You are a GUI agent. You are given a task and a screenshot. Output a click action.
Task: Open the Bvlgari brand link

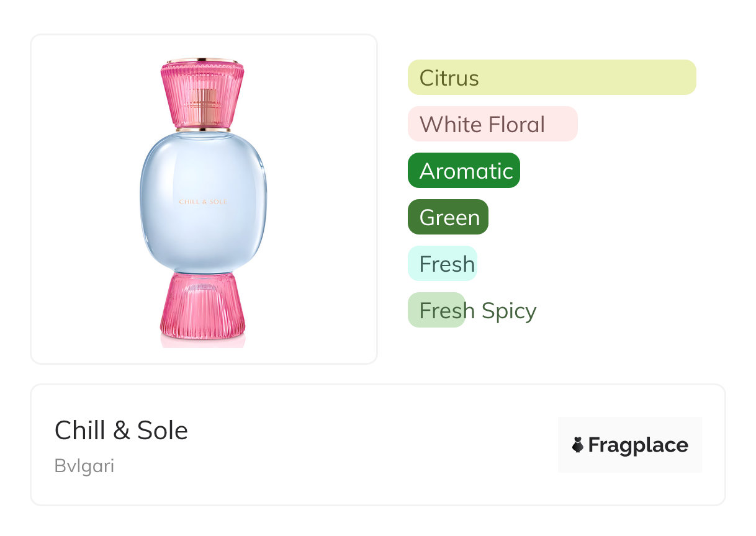coord(84,466)
